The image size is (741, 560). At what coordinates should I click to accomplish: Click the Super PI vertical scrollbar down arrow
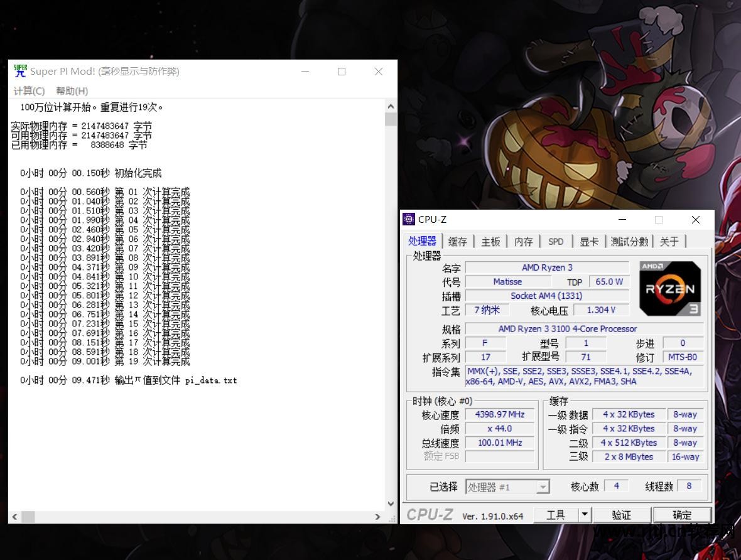tap(391, 503)
